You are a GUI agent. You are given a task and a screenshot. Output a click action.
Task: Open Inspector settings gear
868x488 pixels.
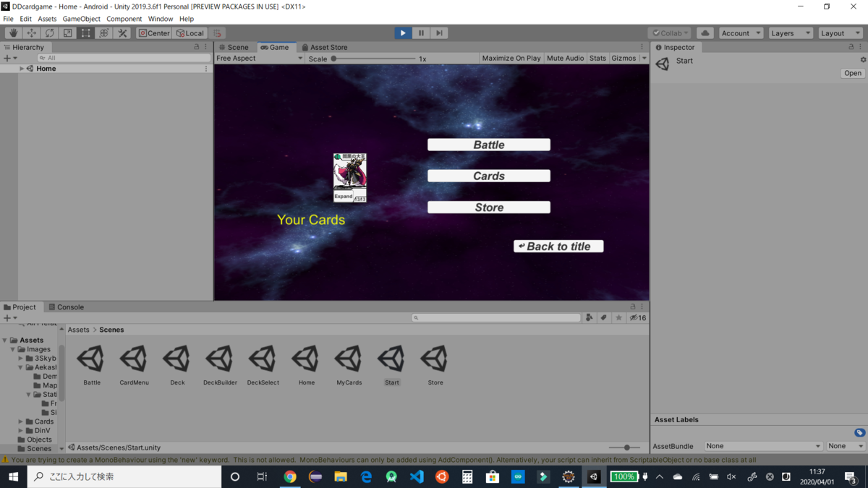click(x=862, y=60)
